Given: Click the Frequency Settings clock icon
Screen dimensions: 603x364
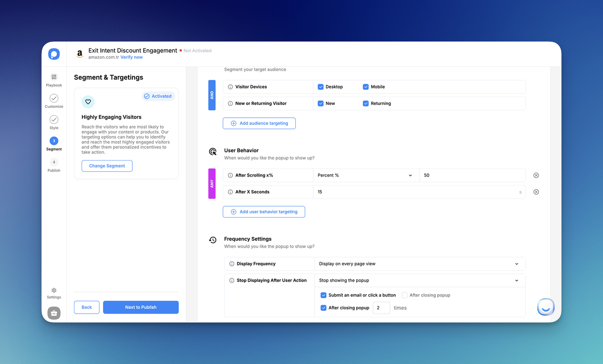Looking at the screenshot, I should click(212, 240).
